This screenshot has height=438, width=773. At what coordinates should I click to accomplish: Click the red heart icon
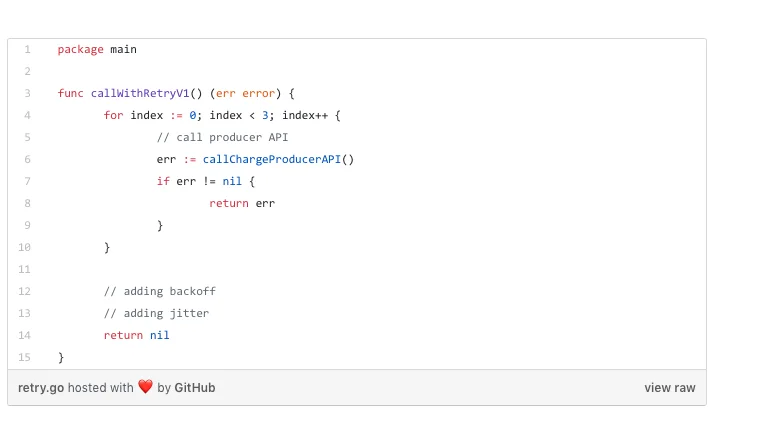145,387
